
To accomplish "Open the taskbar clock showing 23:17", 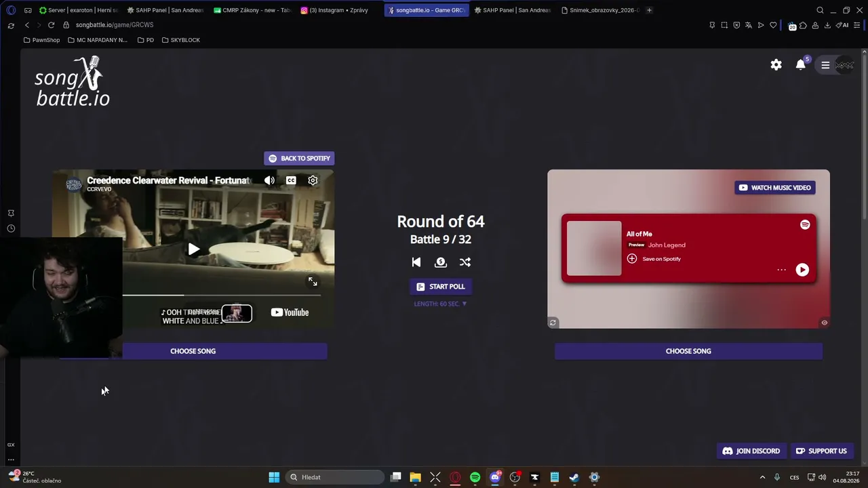I will click(x=846, y=477).
